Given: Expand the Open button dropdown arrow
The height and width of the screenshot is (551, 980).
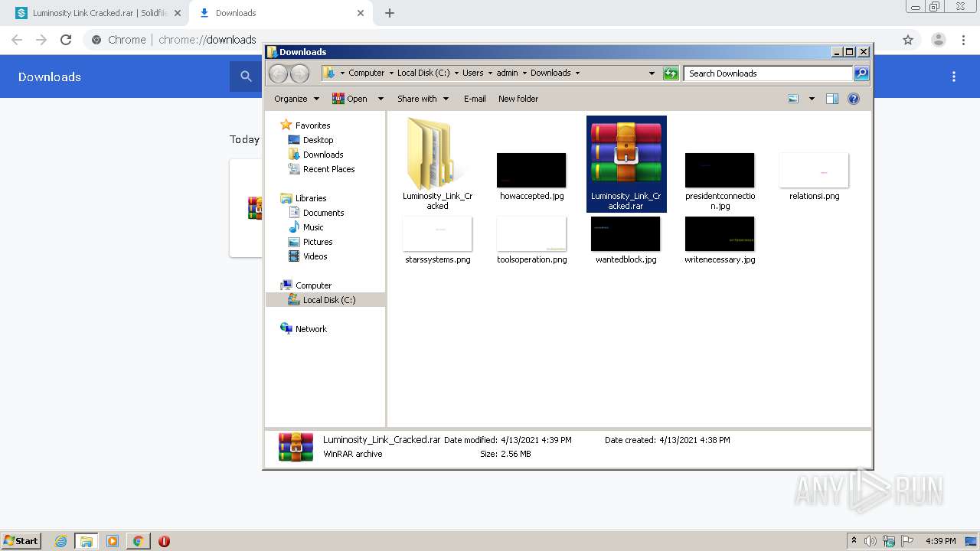Looking at the screenshot, I should (381, 99).
